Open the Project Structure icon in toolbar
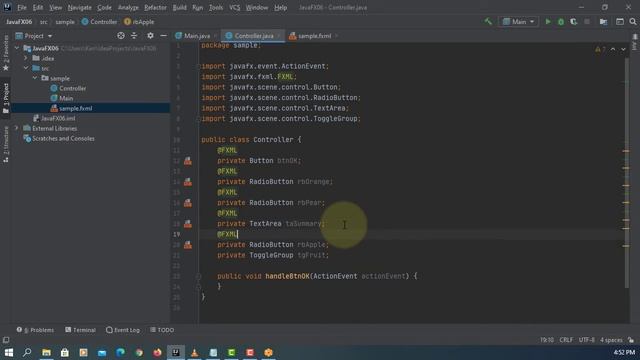 603,22
